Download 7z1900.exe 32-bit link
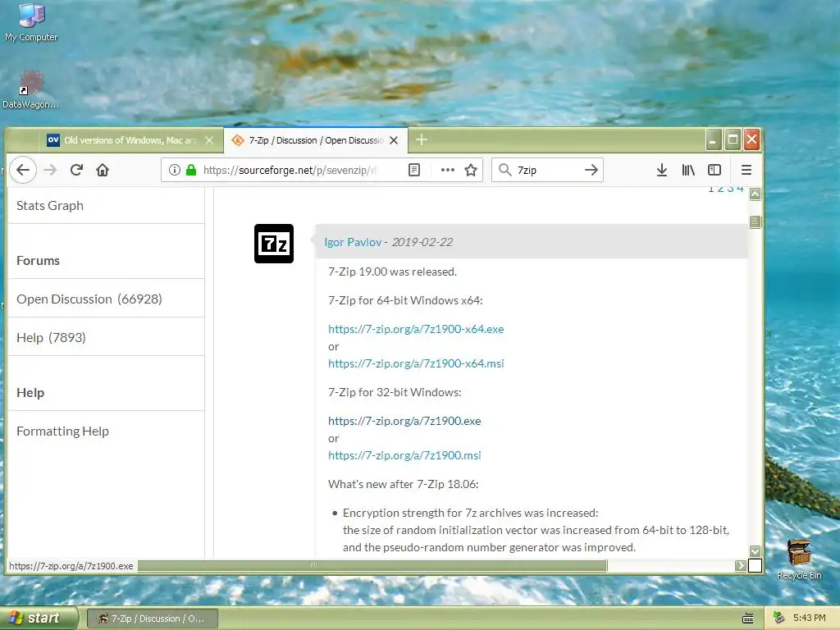 point(404,421)
